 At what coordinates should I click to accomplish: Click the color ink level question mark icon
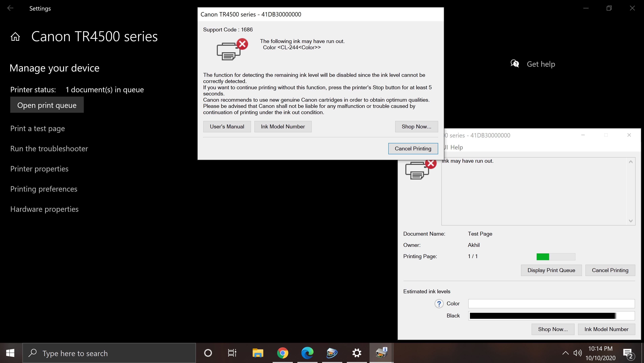439,303
